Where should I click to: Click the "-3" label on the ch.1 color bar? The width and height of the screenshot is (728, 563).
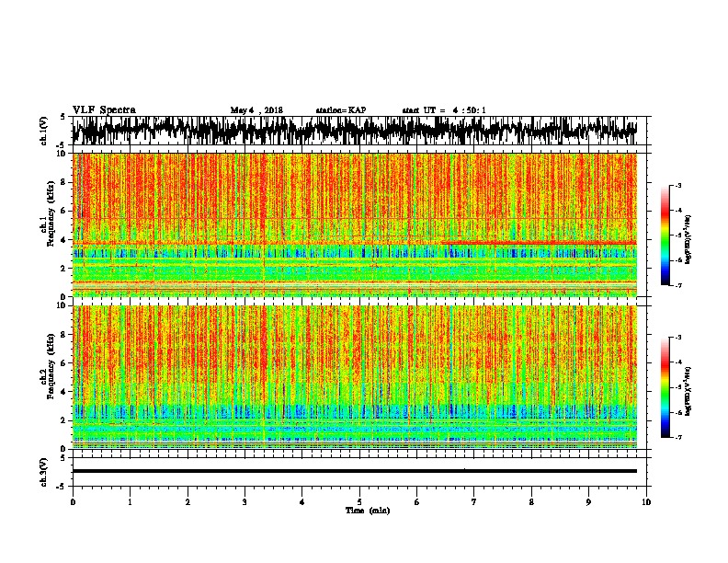[678, 185]
